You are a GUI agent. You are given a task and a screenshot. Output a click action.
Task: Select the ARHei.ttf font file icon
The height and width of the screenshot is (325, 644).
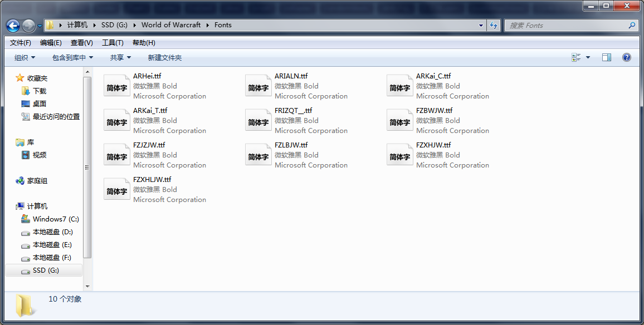pyautogui.click(x=117, y=86)
